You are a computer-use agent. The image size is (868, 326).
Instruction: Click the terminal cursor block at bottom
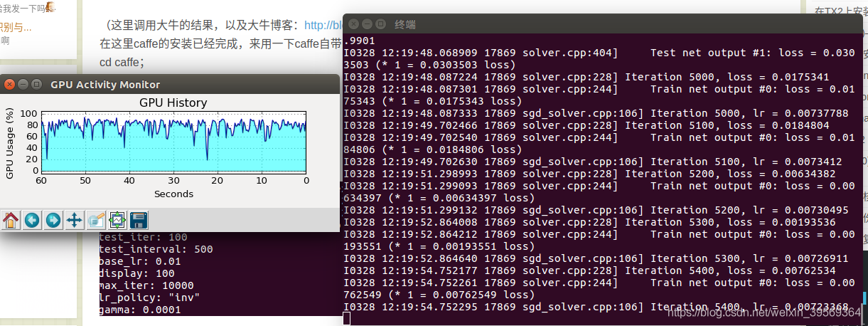pyautogui.click(x=346, y=318)
